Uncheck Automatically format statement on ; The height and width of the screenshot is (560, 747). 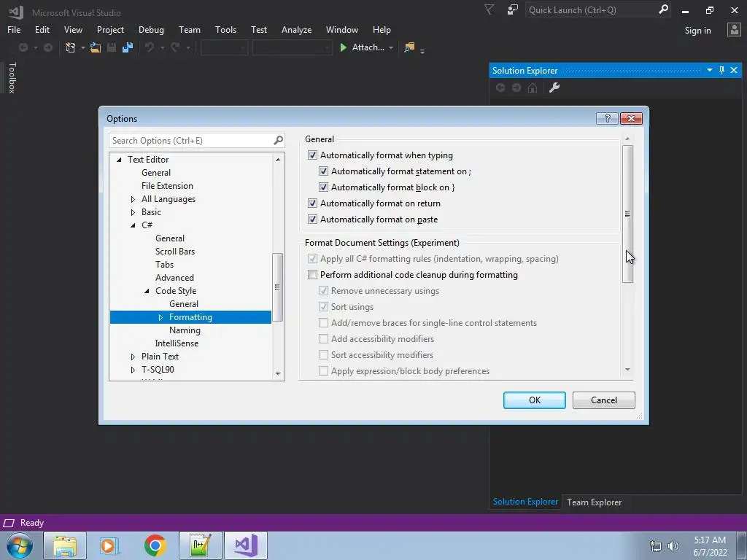pos(323,171)
